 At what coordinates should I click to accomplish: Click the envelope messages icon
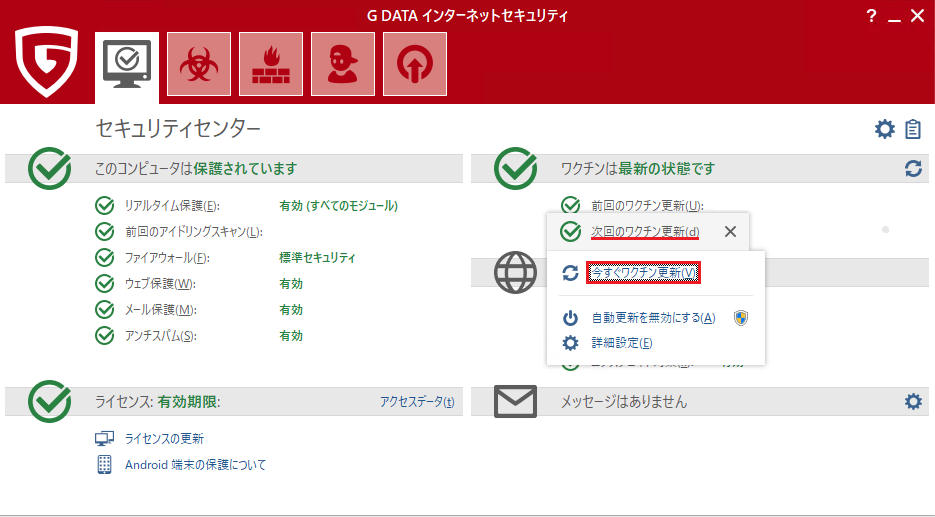(516, 401)
